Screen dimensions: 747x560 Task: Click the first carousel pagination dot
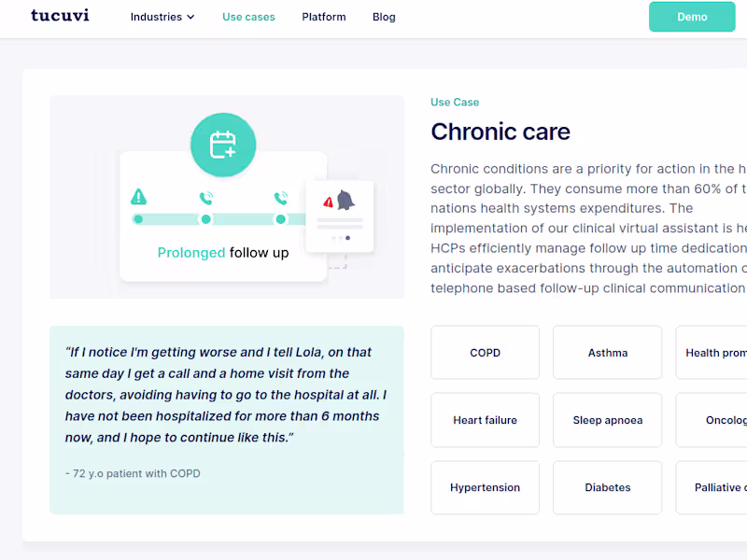click(334, 237)
